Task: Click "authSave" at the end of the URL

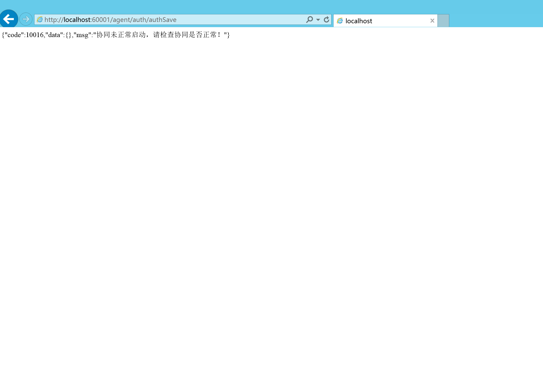Action: click(162, 20)
